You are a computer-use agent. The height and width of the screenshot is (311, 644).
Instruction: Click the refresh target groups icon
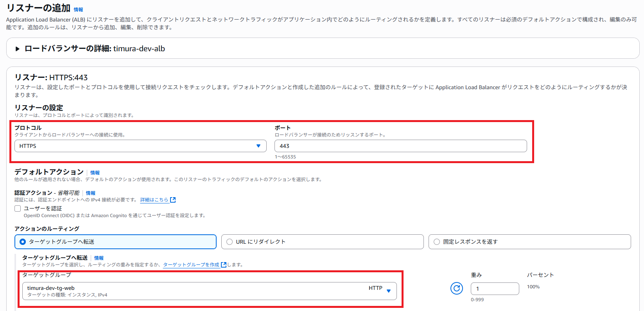click(x=457, y=289)
